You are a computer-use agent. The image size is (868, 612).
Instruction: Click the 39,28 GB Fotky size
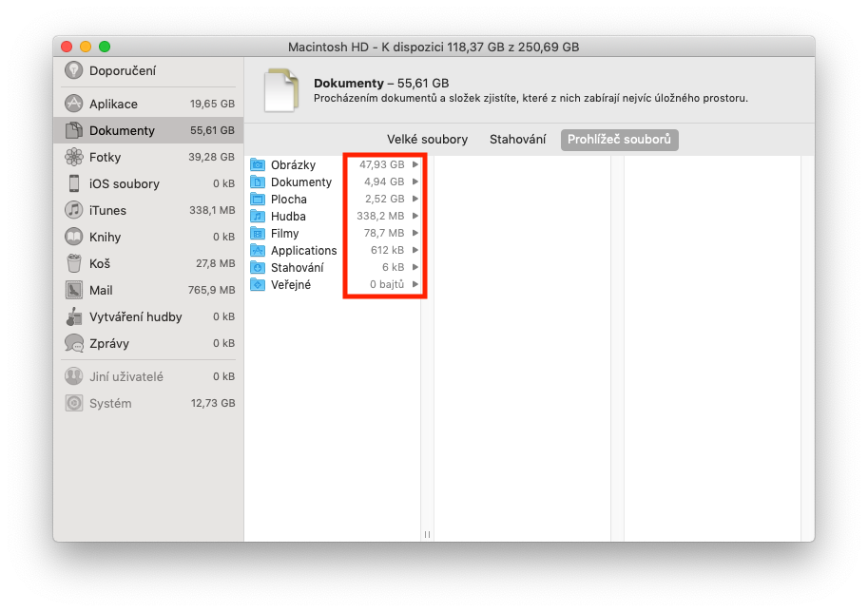tap(211, 157)
